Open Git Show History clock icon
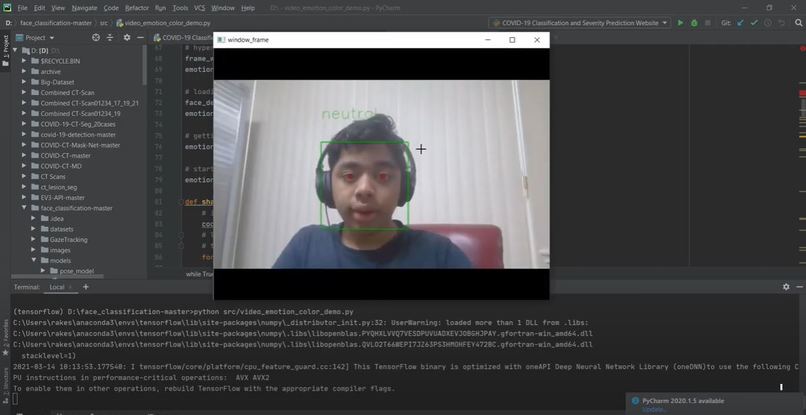The height and width of the screenshot is (415, 806). (x=768, y=23)
